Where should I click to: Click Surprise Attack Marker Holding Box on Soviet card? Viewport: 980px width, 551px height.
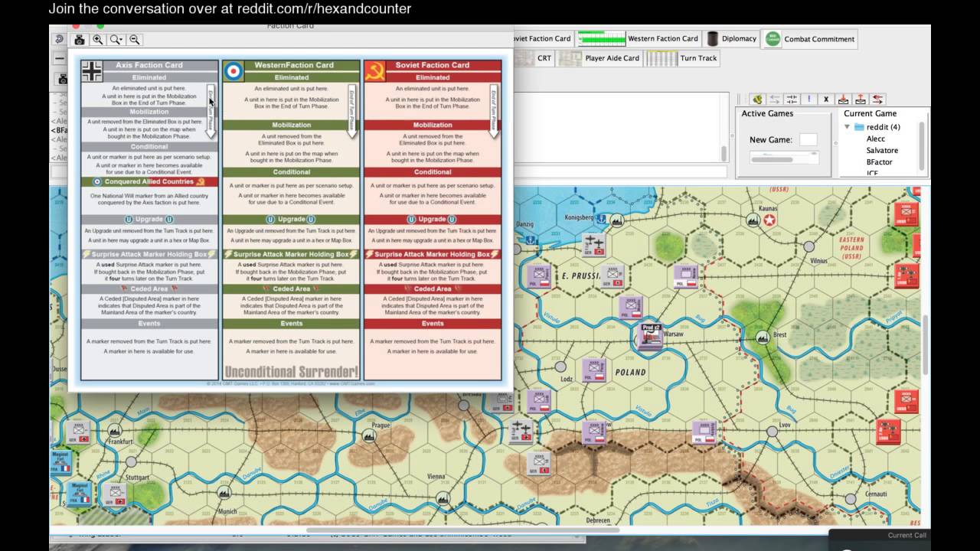click(x=433, y=254)
